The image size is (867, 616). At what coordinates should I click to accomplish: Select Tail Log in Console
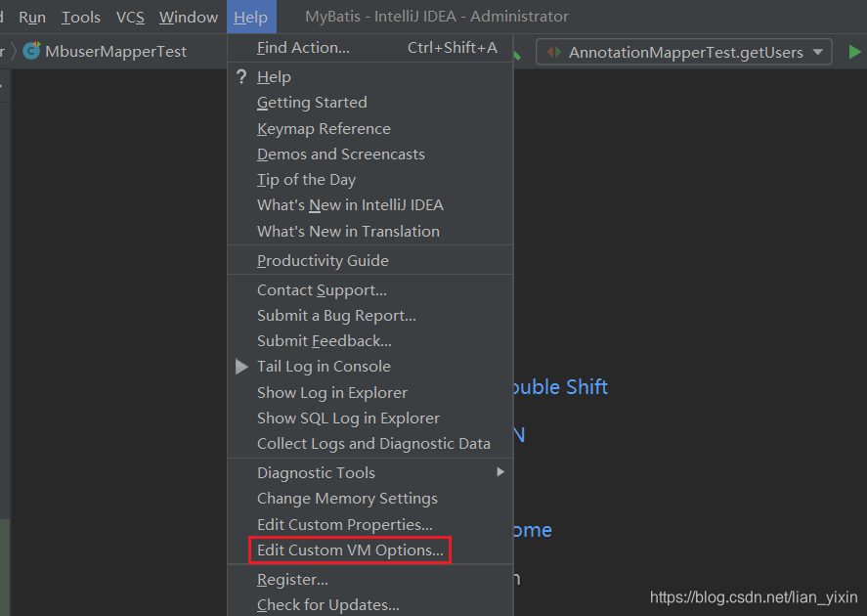pos(369,366)
